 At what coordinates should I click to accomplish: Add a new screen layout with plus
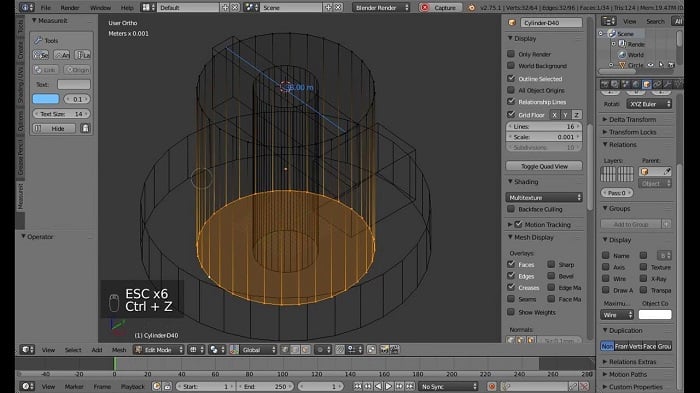click(225, 7)
